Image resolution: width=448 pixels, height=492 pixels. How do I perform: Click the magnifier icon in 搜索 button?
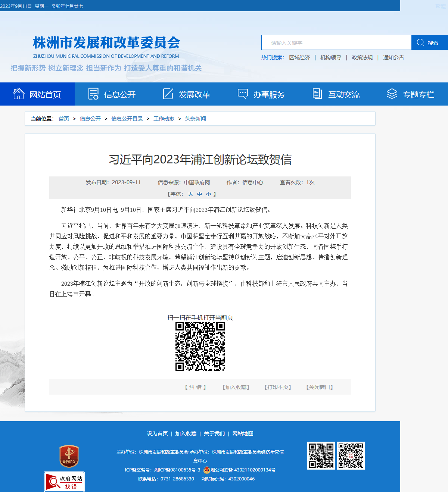tap(420, 43)
